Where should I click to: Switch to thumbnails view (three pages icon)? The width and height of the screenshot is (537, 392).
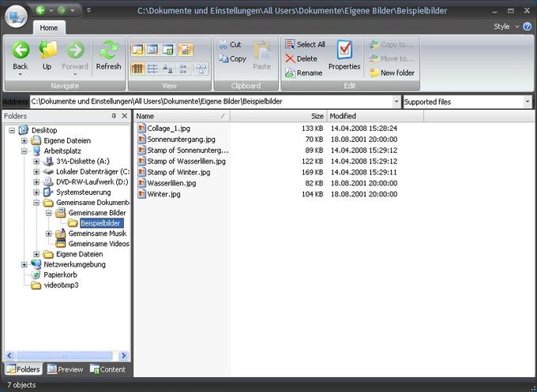201,69
